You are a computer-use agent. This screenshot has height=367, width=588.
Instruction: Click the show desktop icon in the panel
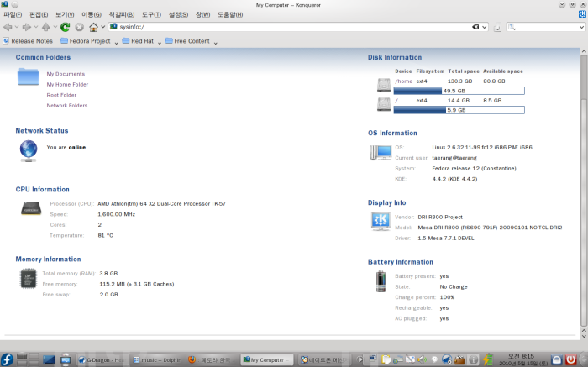(49, 360)
